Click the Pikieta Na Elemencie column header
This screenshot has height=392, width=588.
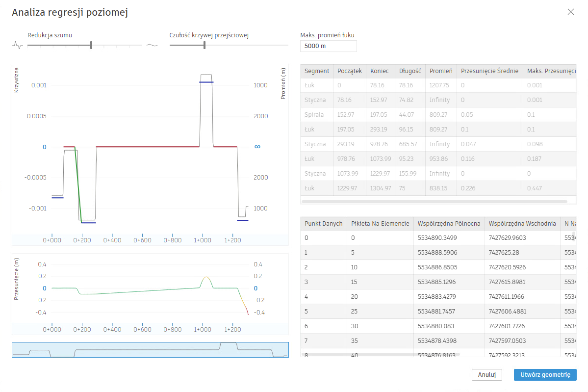tap(380, 224)
